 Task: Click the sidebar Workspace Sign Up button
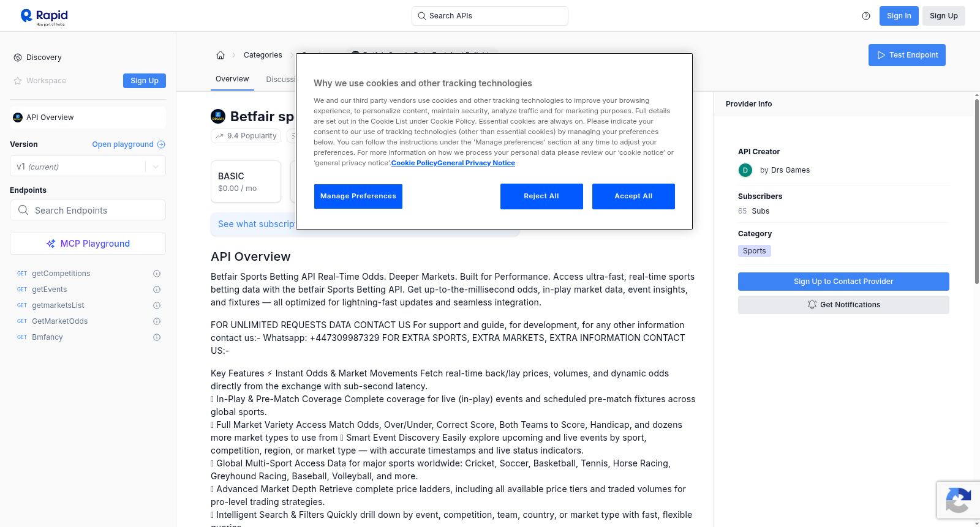point(145,81)
